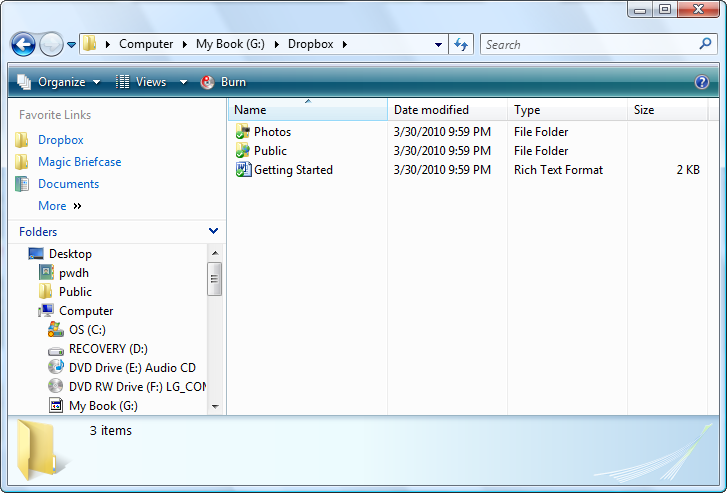Select Desktop in the folder tree
Image resolution: width=727 pixels, height=493 pixels.
(x=70, y=254)
